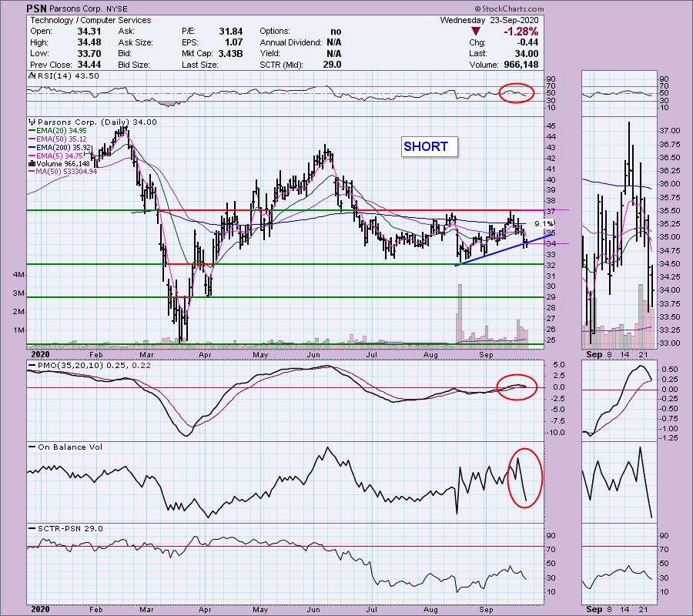Click the MA(50) 533304.94 legend entry
The image size is (693, 616).
(x=67, y=172)
